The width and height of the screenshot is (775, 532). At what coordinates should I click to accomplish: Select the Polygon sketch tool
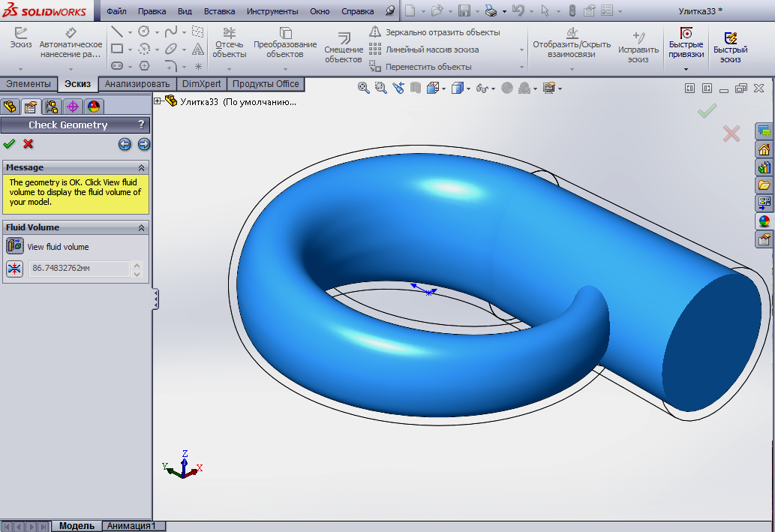pos(144,65)
